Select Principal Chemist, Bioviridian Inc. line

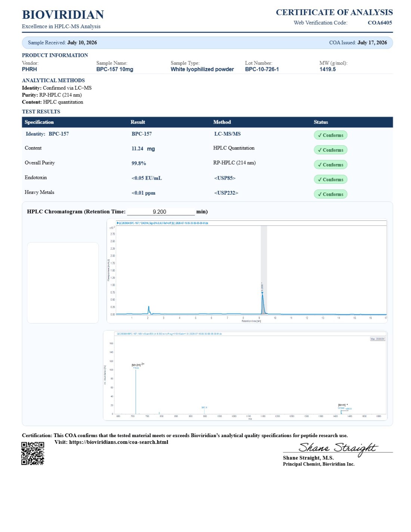(319, 464)
